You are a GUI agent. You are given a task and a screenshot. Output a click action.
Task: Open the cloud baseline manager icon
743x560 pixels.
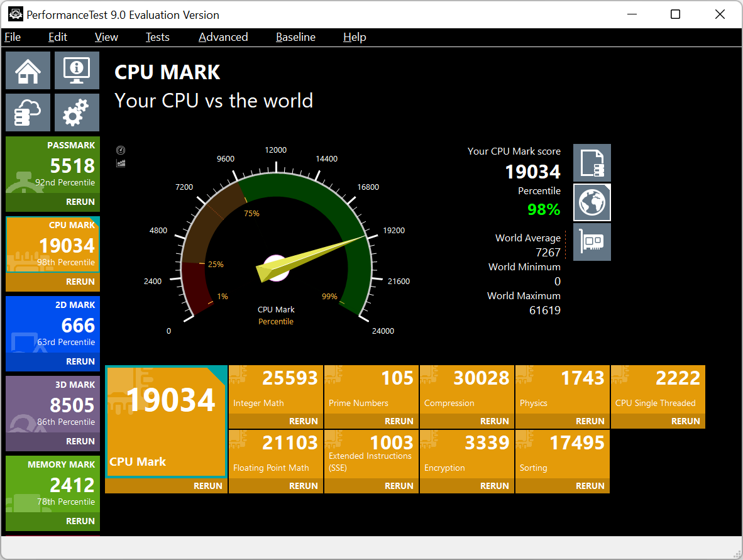pos(28,113)
